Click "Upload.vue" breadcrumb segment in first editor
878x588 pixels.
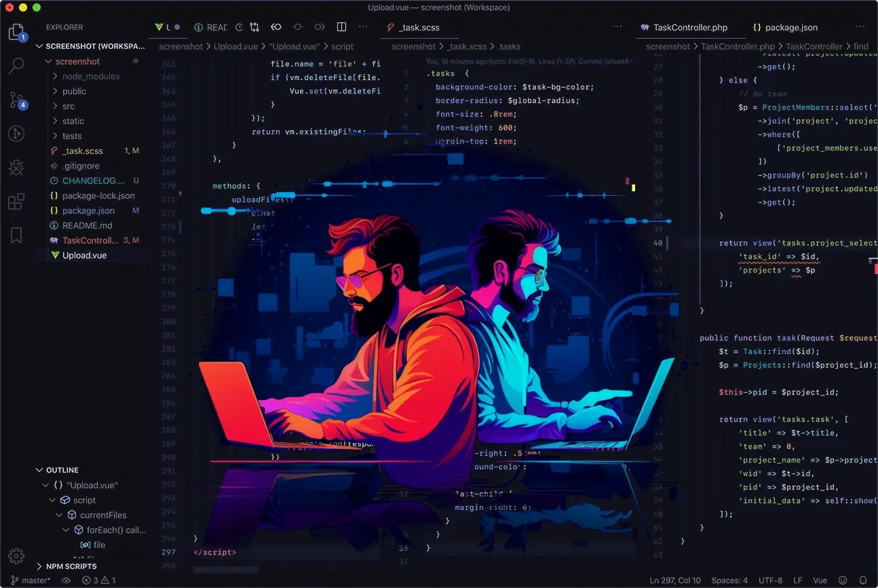click(293, 46)
